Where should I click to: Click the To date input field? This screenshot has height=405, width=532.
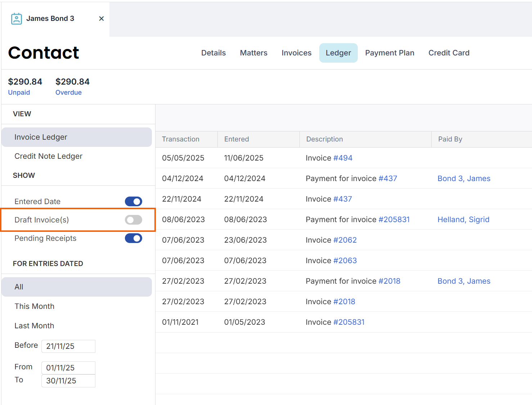click(68, 381)
